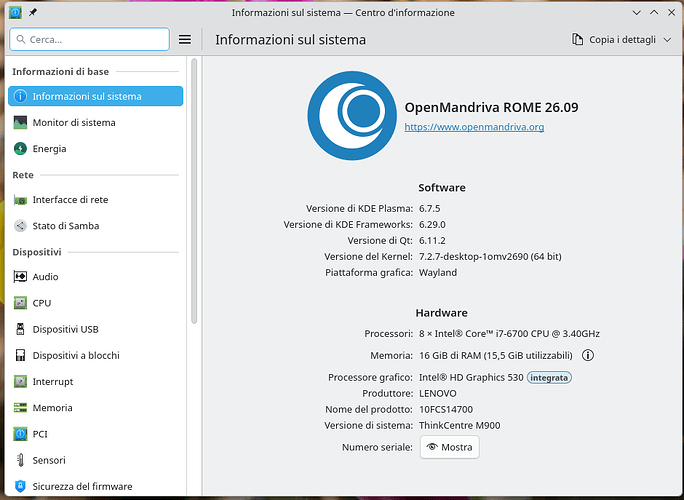Select the Audio sidebar entry label
Screen dimensions: 684x500
(45, 277)
